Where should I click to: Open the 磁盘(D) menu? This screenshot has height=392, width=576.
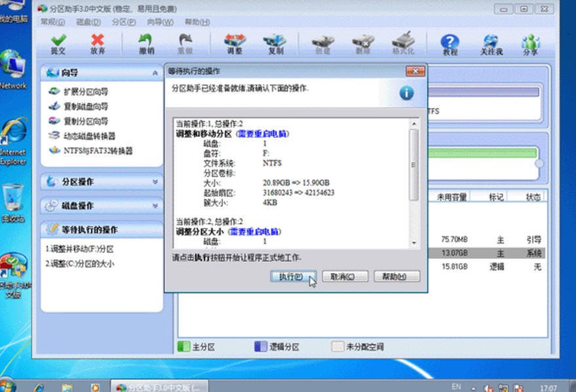88,22
